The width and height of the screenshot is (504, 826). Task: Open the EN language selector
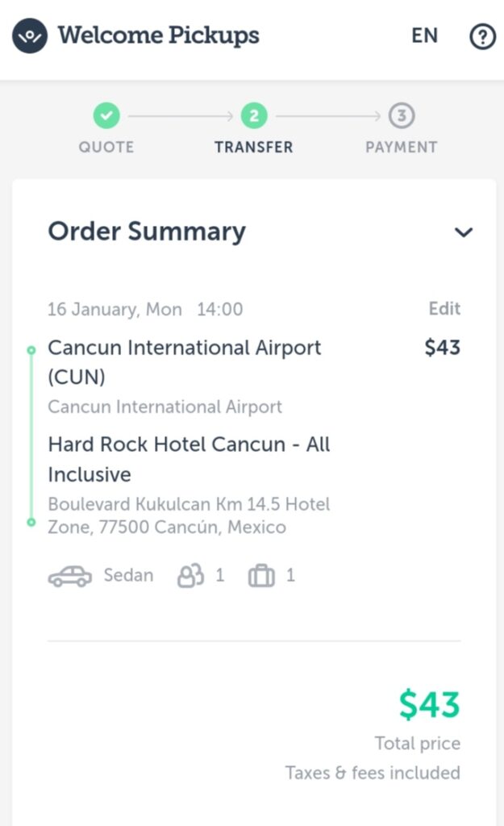(x=424, y=35)
